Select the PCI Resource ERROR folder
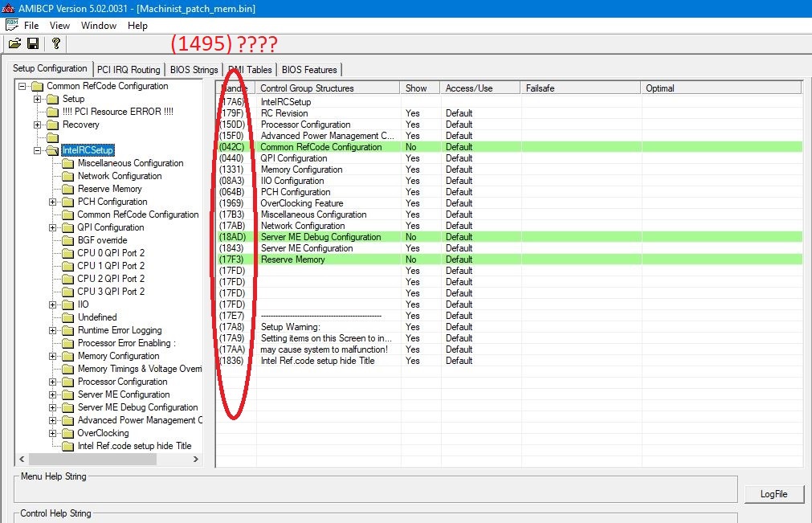 (117, 112)
